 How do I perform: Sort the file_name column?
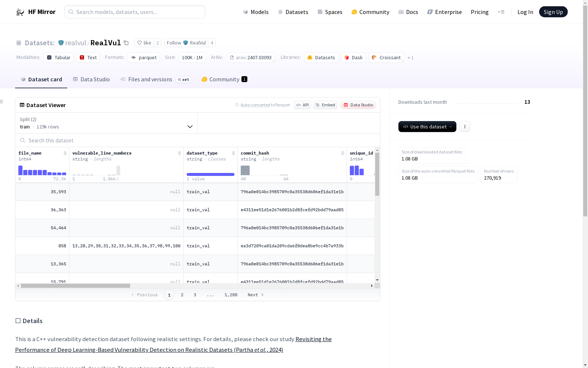65,153
